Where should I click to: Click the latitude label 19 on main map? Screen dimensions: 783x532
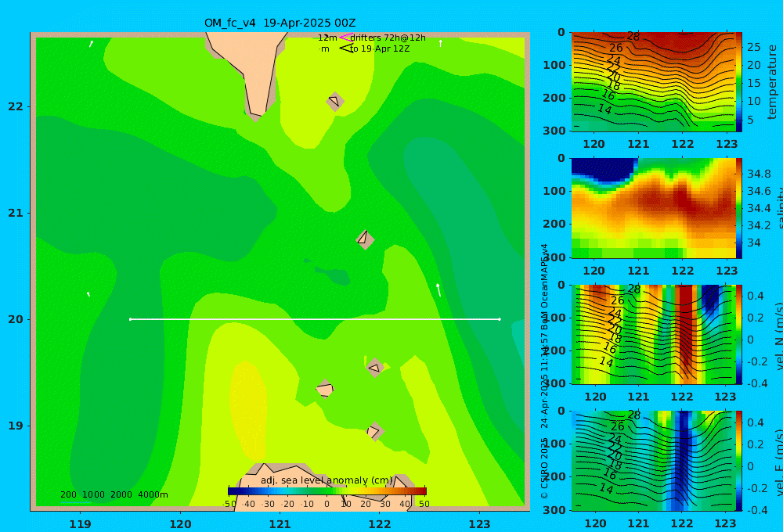pyautogui.click(x=16, y=426)
